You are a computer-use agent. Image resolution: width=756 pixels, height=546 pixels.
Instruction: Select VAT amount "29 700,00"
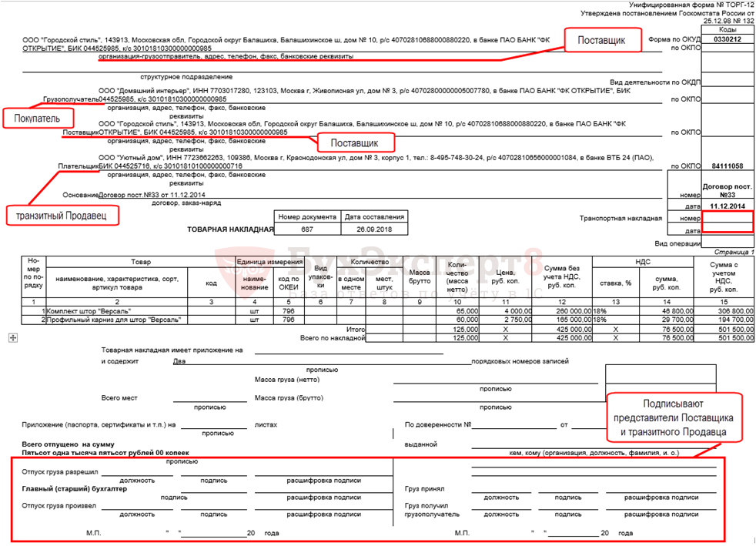point(667,320)
